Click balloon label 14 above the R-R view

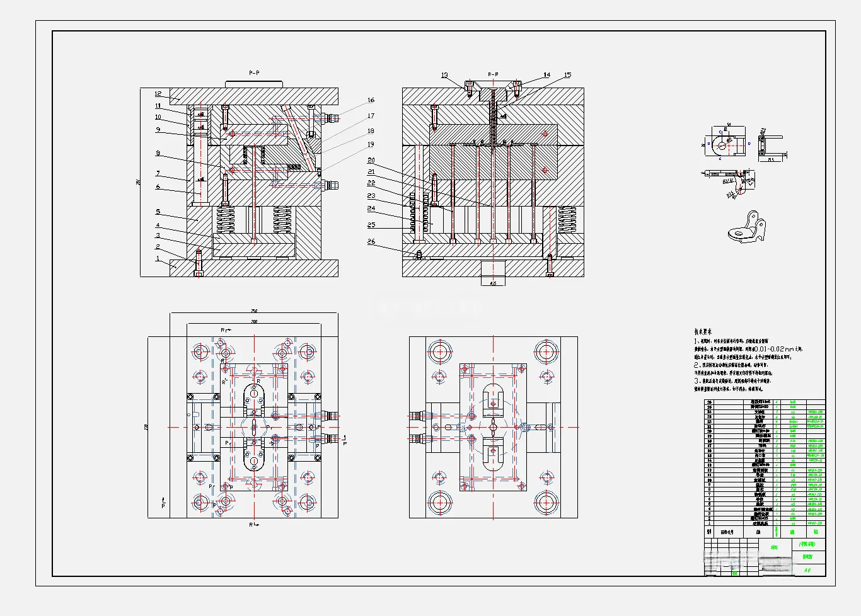pos(546,74)
